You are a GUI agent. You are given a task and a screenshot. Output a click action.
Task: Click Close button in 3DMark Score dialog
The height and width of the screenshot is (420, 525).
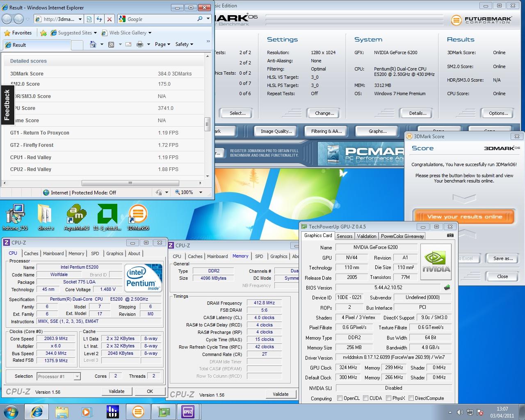click(x=502, y=276)
